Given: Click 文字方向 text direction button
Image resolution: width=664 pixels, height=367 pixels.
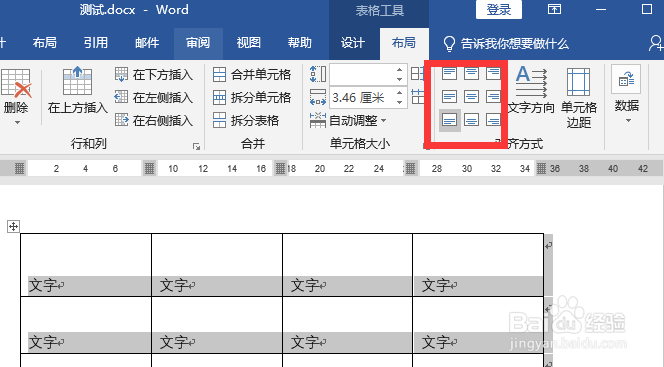Looking at the screenshot, I should pos(531,90).
